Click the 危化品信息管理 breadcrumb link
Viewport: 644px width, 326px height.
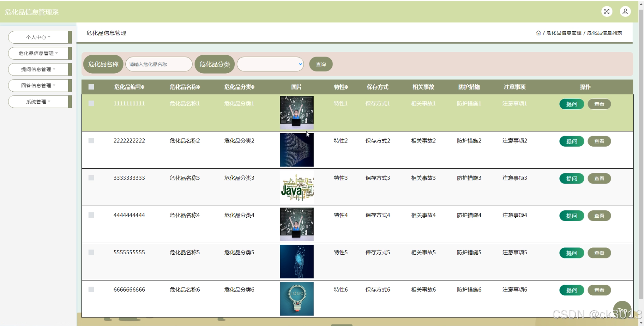point(563,33)
